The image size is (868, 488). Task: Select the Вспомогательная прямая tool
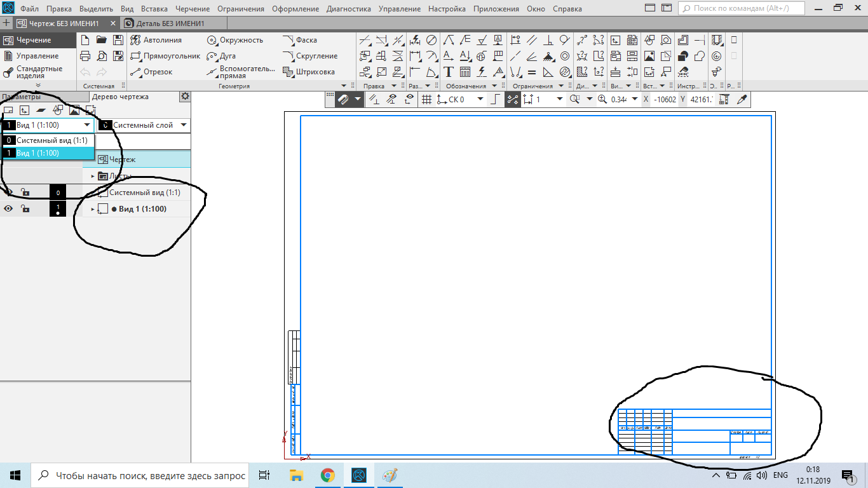pyautogui.click(x=241, y=72)
